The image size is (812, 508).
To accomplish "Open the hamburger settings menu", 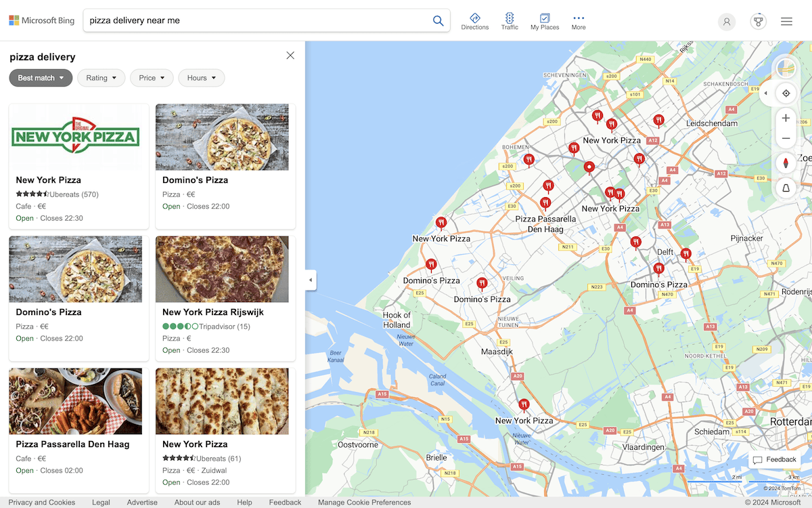I will (786, 22).
